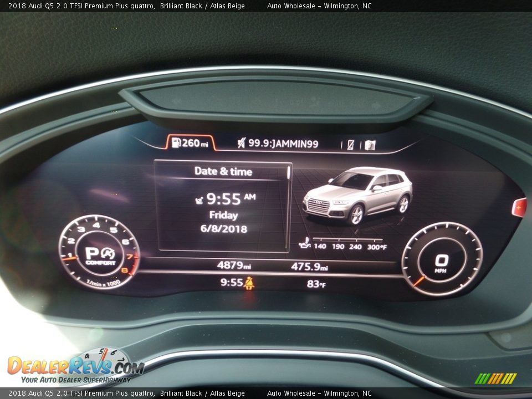This screenshot has width=532, height=399.
Task: Open the navigation map tab icon
Action: (370, 145)
